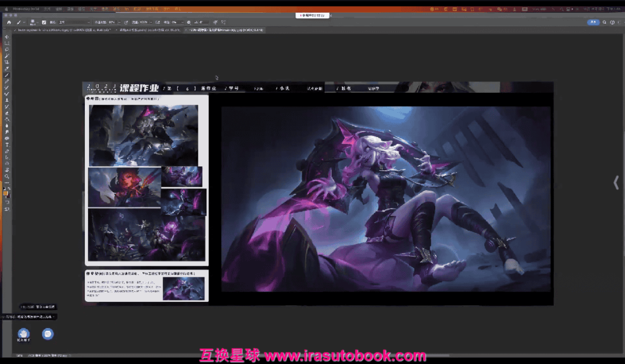Select the Clone Stamp tool
Image resolution: width=625 pixels, height=364 pixels.
click(x=7, y=101)
